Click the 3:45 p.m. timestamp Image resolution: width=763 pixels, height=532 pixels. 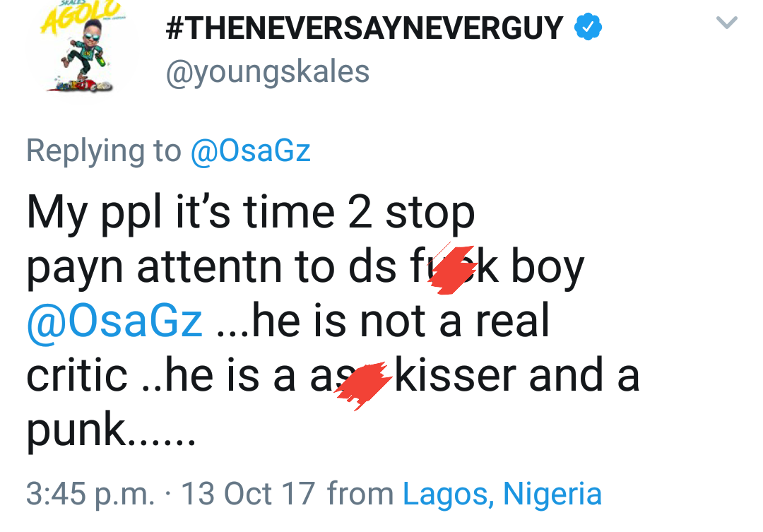(x=90, y=494)
